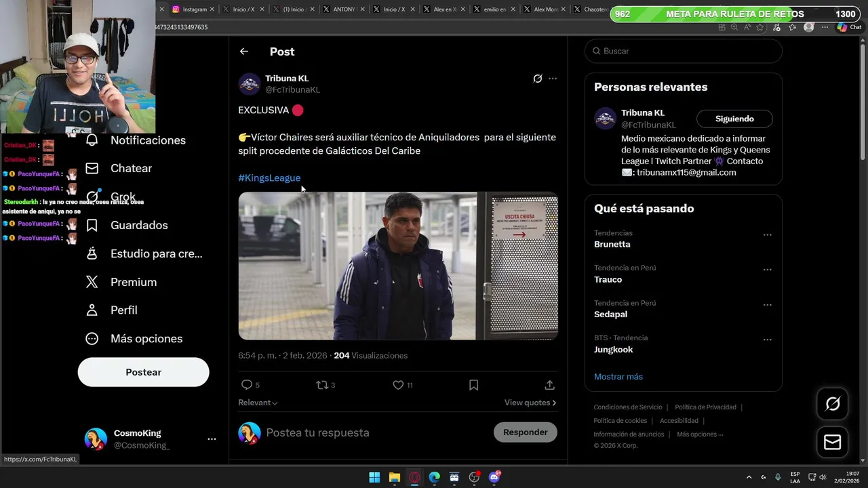Open floating Grok button bottom right

click(x=832, y=405)
